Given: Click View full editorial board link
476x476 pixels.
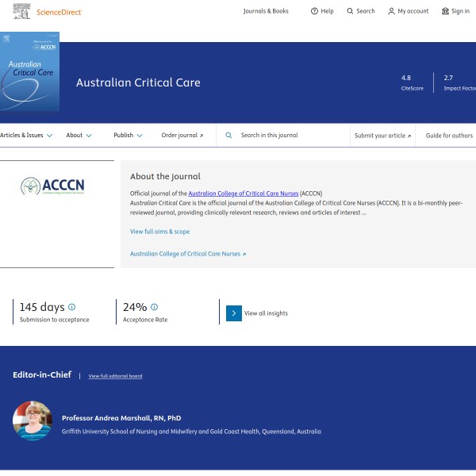Looking at the screenshot, I should click(x=115, y=376).
